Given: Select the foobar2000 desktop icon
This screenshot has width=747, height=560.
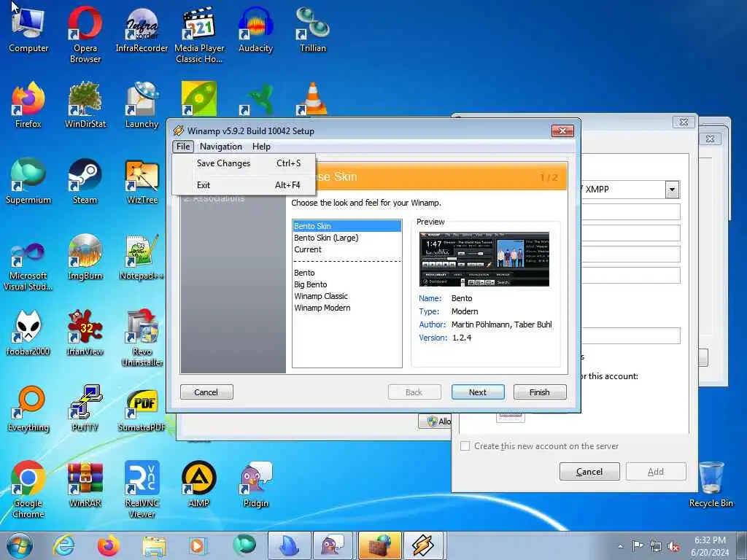Looking at the screenshot, I should click(28, 332).
